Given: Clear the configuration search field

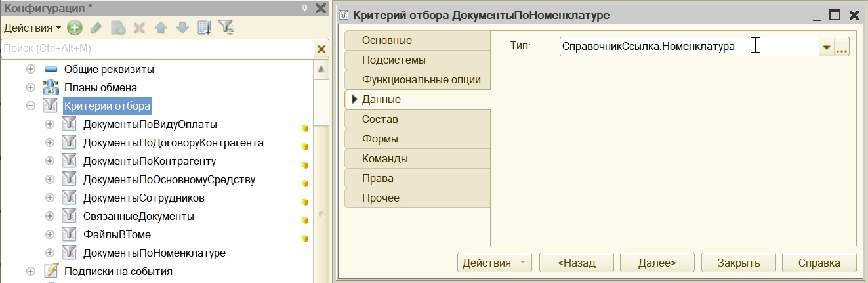Looking at the screenshot, I should pos(321,49).
